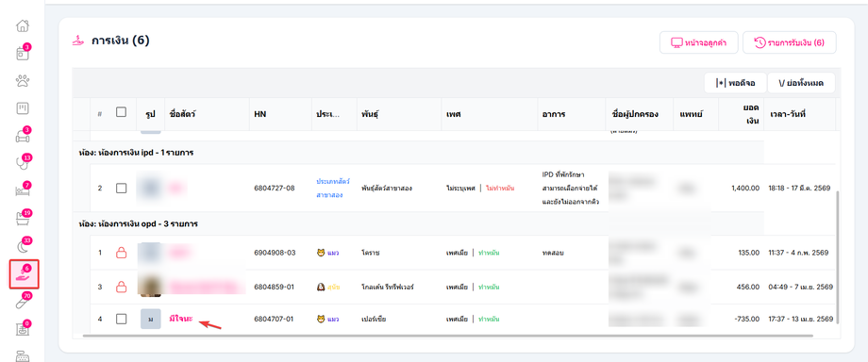Open pet thumbnail in HN 6804727-08 row
868x362 pixels.
pos(151,189)
